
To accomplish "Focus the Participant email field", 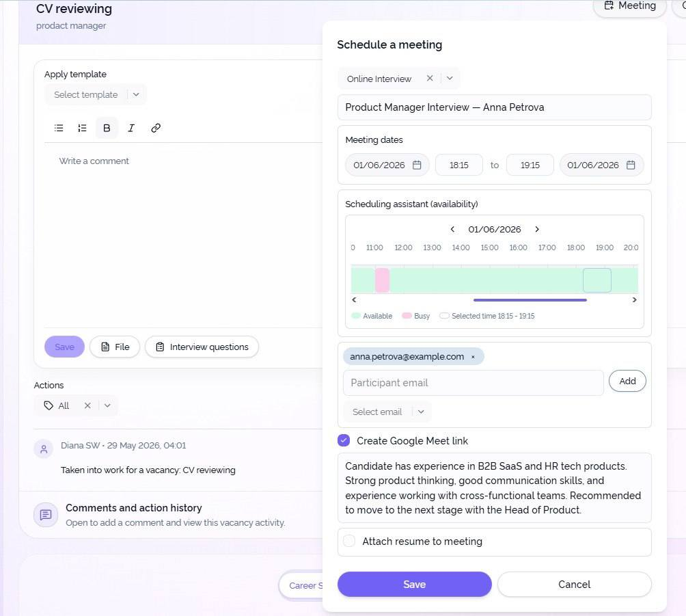I will 473,383.
